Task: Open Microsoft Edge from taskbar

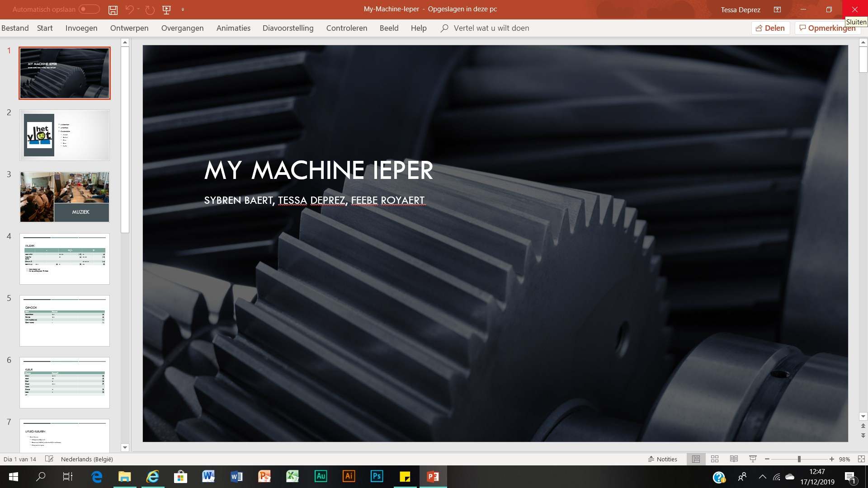Action: point(97,477)
